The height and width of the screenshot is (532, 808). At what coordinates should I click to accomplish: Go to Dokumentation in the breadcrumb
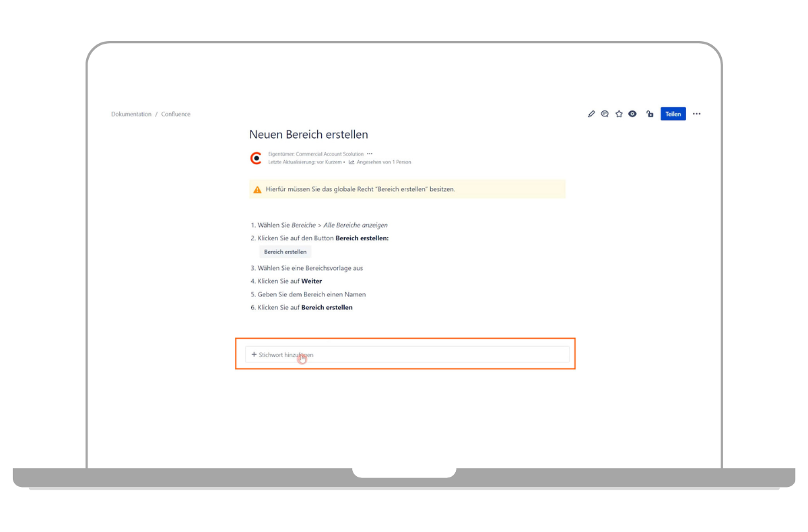(131, 114)
